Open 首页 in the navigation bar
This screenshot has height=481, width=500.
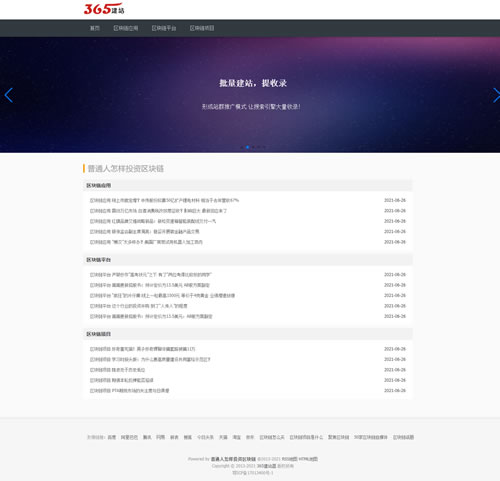pyautogui.click(x=95, y=28)
